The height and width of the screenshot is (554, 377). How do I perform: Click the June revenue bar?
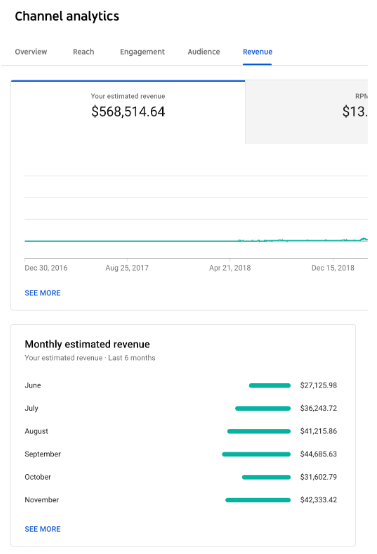tap(270, 385)
